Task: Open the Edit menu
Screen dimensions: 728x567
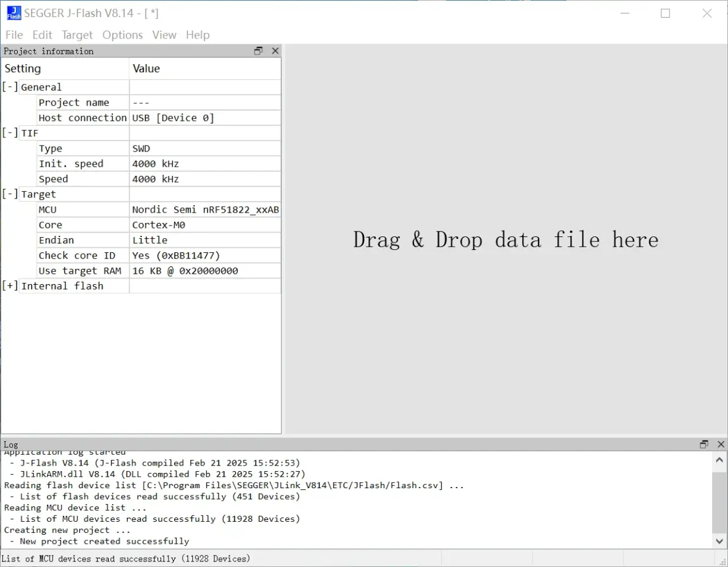Action: 42,35
